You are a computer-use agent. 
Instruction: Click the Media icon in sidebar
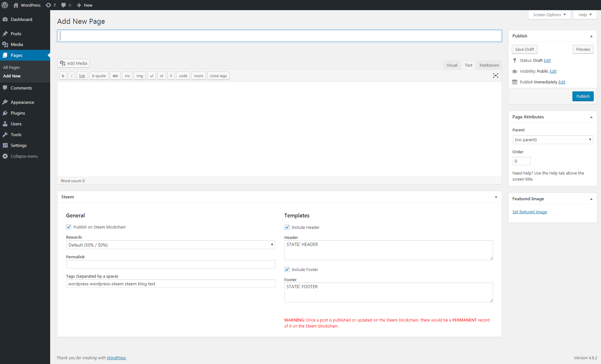5,44
